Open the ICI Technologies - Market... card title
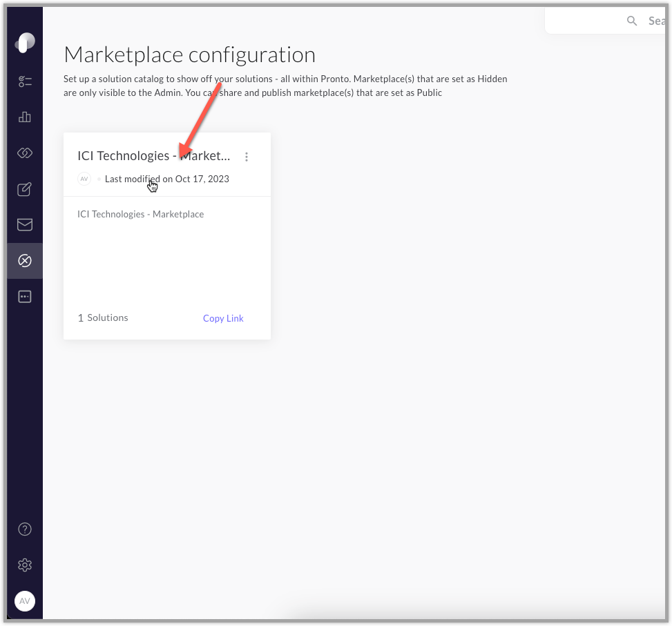The image size is (672, 626). [x=154, y=156]
